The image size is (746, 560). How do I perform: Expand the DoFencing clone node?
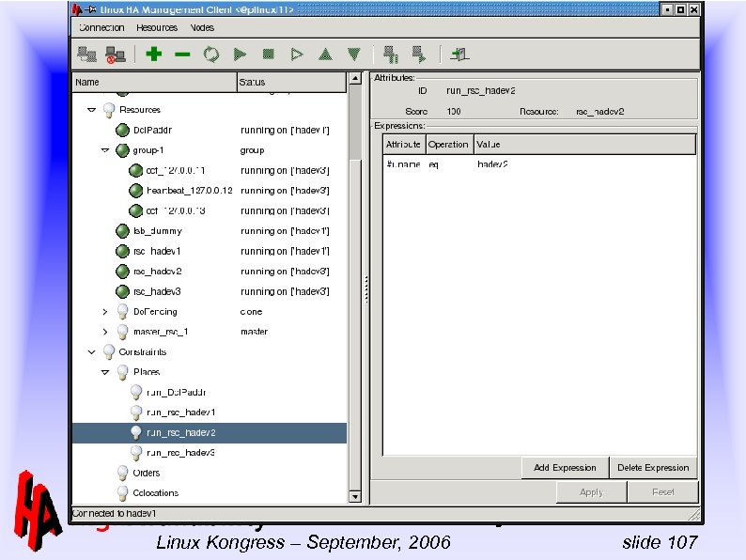[105, 312]
